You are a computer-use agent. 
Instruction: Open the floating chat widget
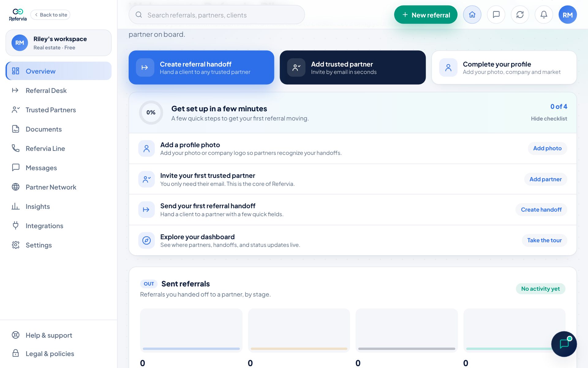tap(564, 344)
